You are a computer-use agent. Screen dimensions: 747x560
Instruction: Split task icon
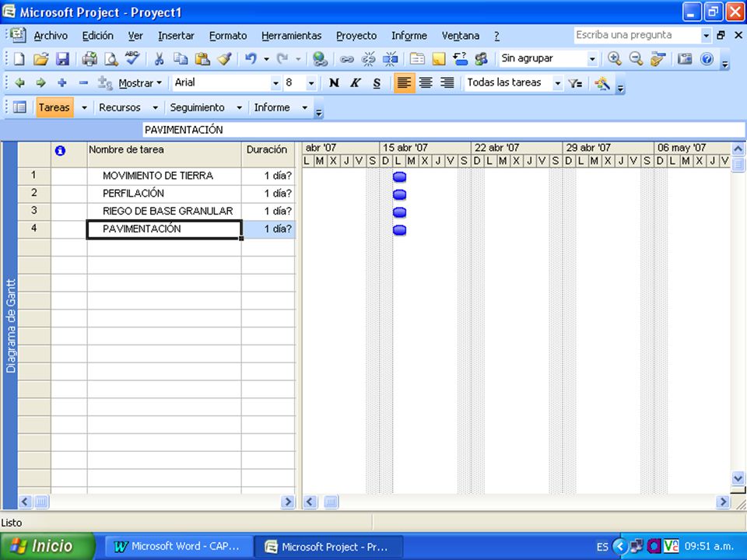coord(390,59)
